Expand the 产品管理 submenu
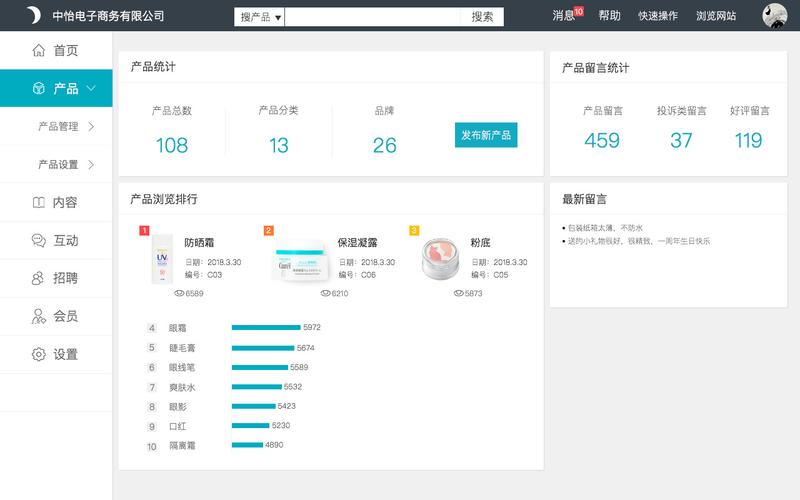 click(x=66, y=127)
